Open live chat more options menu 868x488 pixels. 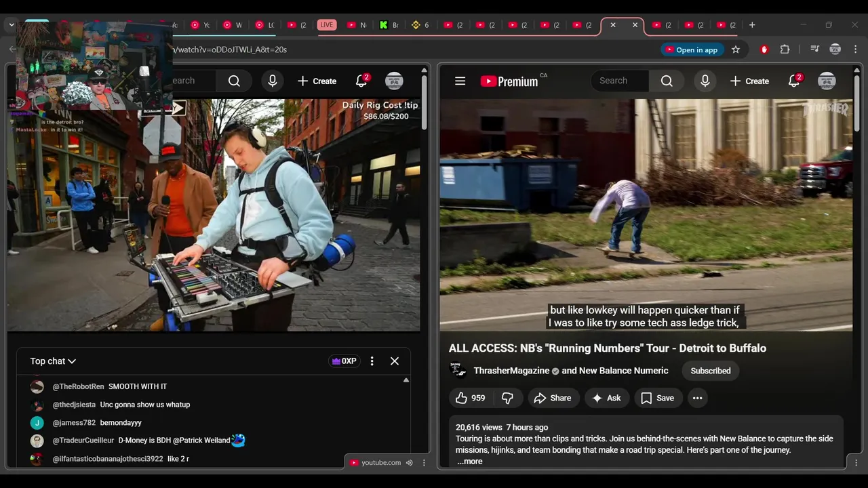(372, 361)
